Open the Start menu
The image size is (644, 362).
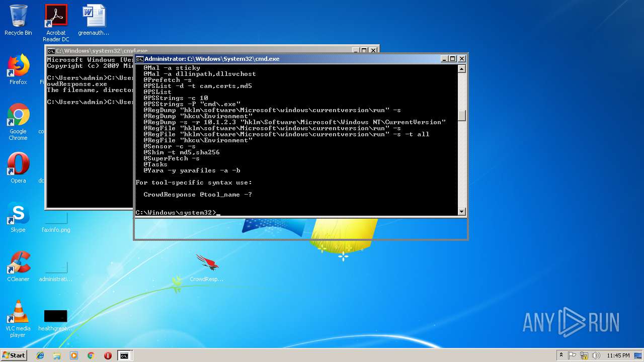(x=14, y=355)
